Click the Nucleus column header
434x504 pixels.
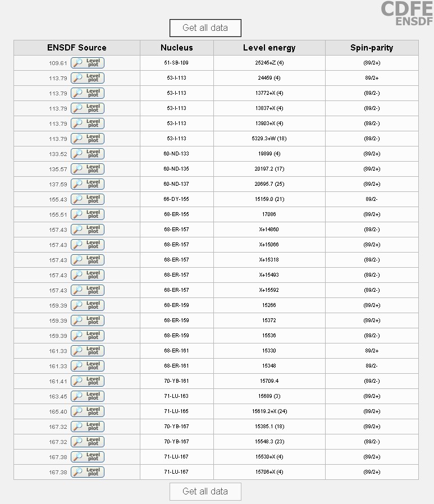[177, 48]
